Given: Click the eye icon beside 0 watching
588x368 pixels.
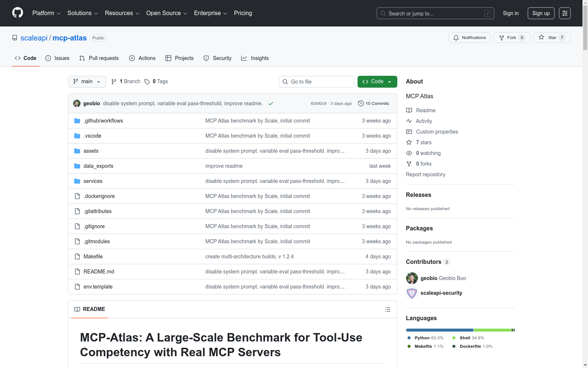Looking at the screenshot, I should (x=409, y=153).
